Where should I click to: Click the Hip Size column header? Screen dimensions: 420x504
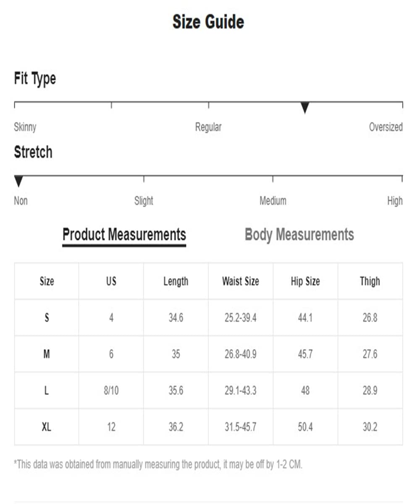coord(305,281)
